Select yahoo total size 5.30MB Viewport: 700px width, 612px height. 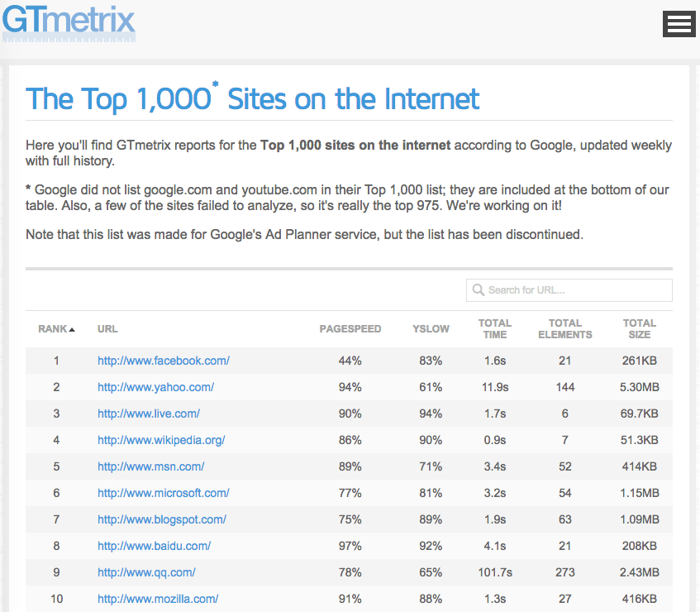[640, 387]
